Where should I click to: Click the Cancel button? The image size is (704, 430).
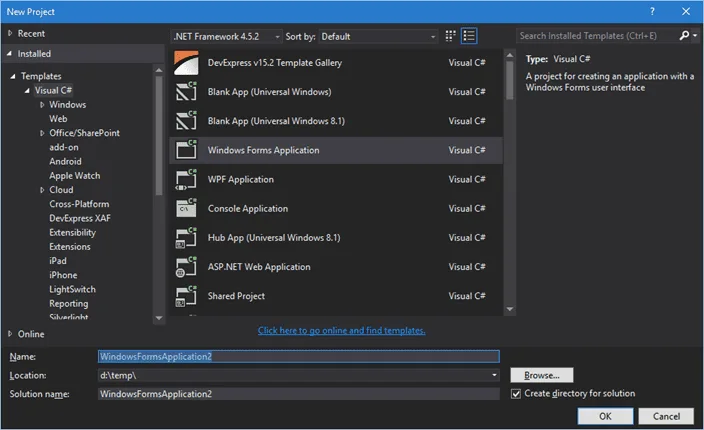point(666,416)
